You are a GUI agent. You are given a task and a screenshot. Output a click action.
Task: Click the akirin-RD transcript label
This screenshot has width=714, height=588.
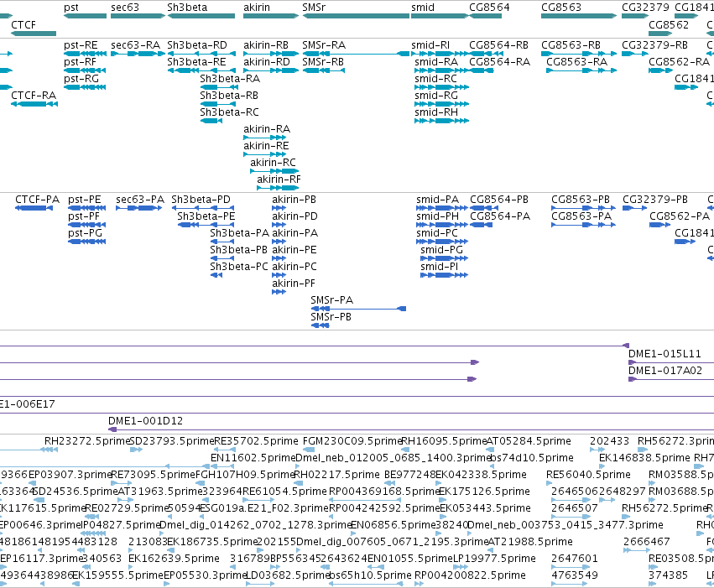click(266, 62)
